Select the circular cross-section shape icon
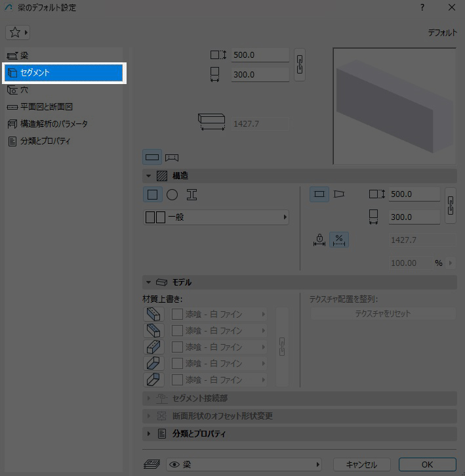Image resolution: width=465 pixels, height=476 pixels. 172,194
